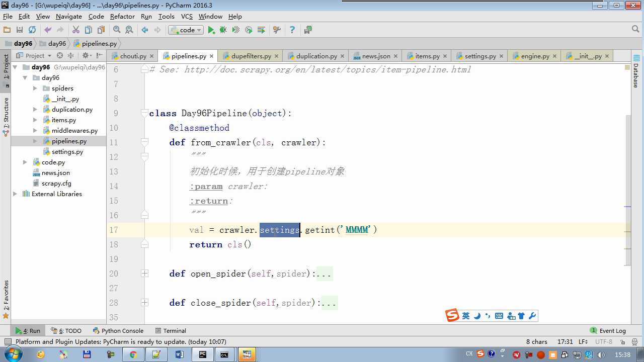Open the Navigate menu
Image resolution: width=644 pixels, height=362 pixels.
[x=68, y=16]
